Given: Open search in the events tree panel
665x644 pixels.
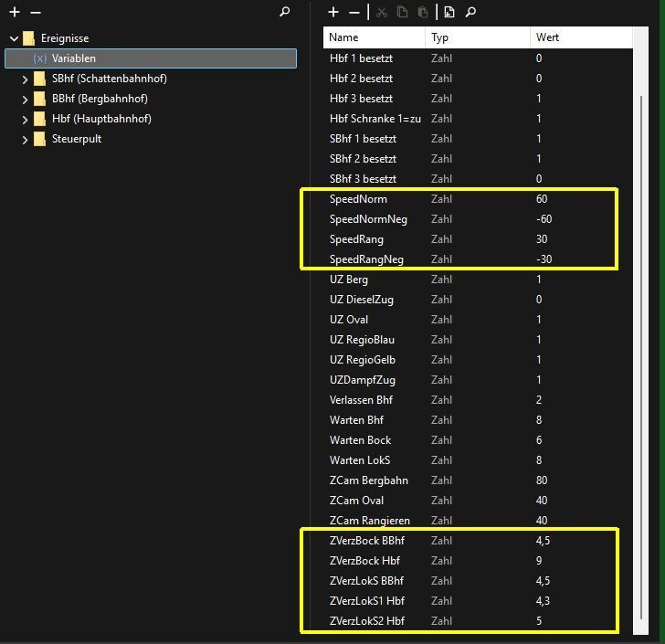Looking at the screenshot, I should 285,12.
